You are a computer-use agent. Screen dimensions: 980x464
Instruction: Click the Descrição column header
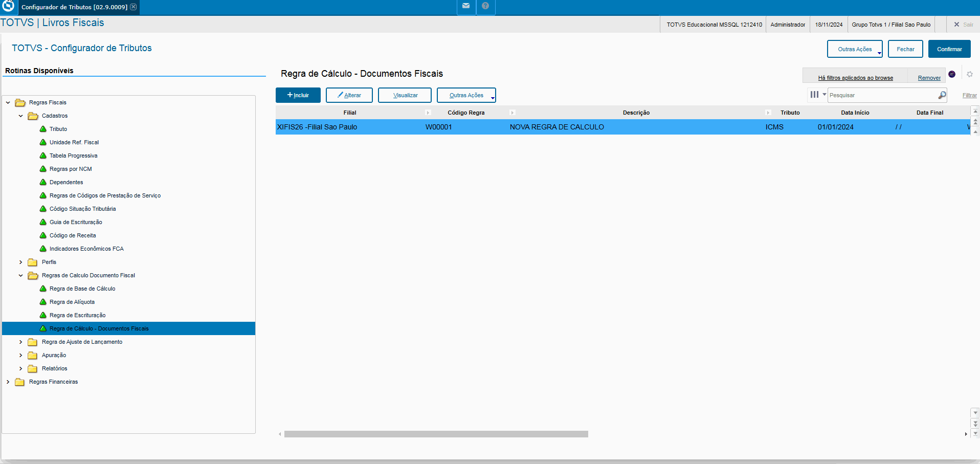click(x=636, y=113)
